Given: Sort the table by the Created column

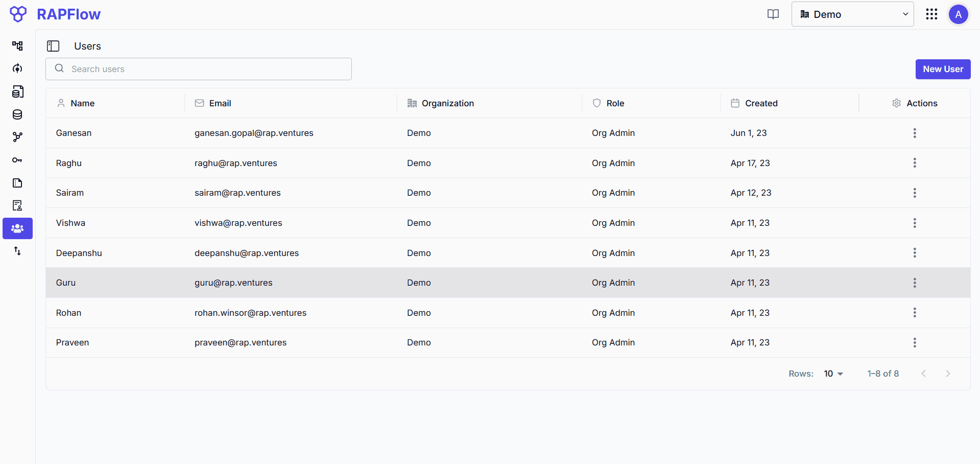Looking at the screenshot, I should pos(761,103).
